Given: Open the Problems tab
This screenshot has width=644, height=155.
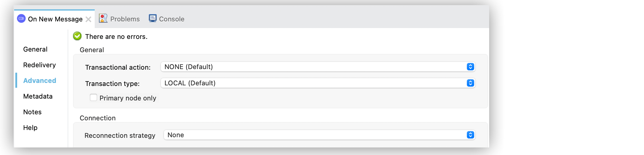Looking at the screenshot, I should point(125,19).
